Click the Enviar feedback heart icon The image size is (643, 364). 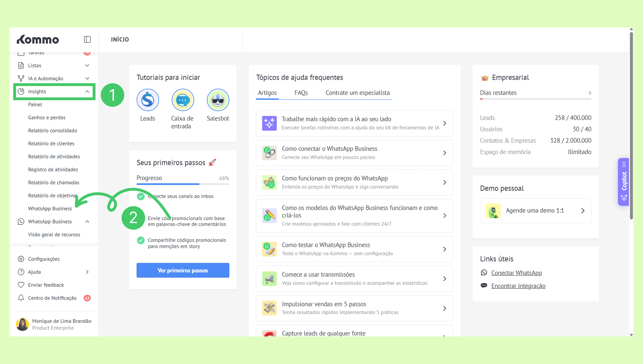tap(21, 285)
